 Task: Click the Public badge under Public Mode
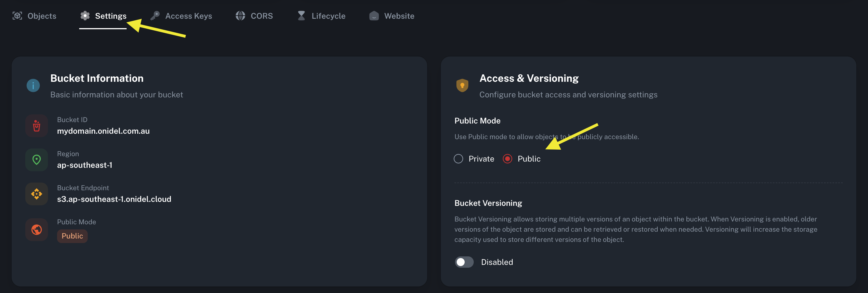pyautogui.click(x=72, y=236)
